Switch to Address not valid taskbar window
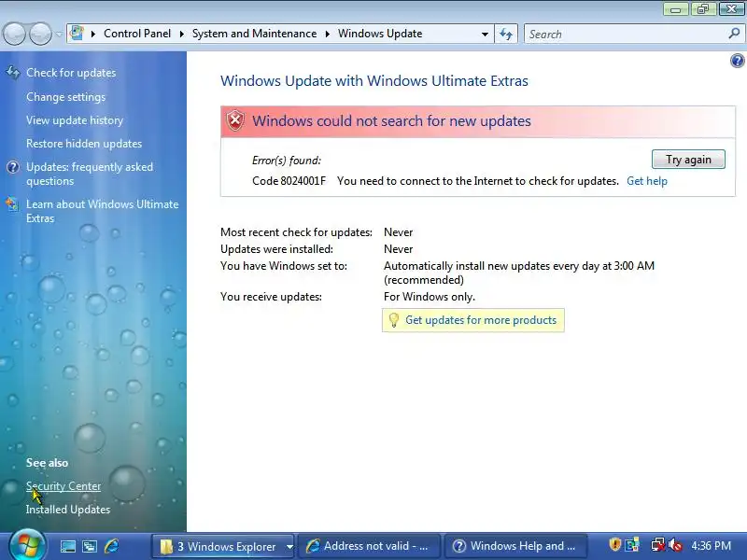The image size is (747, 560). [x=369, y=546]
